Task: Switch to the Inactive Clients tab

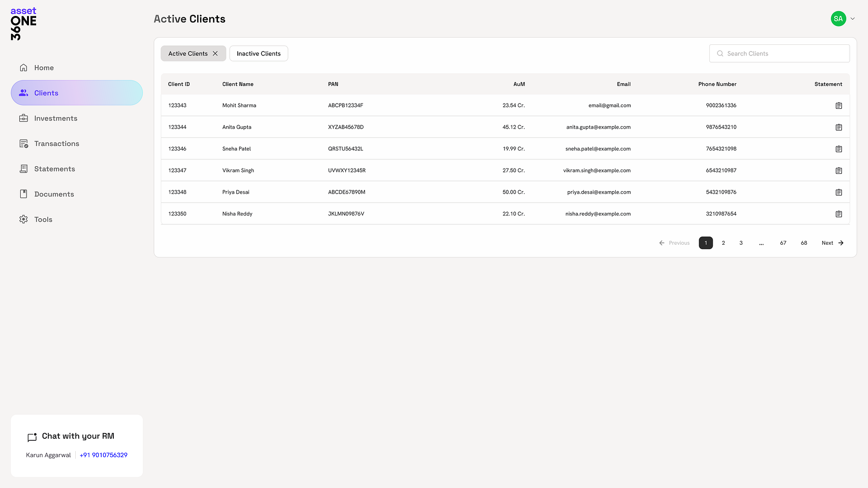Action: point(258,53)
